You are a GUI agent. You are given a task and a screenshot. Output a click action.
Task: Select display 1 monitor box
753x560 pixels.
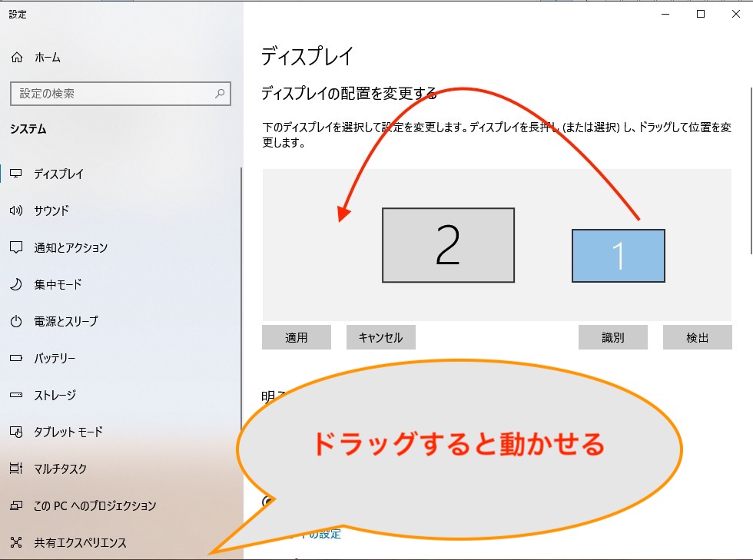[x=618, y=256]
